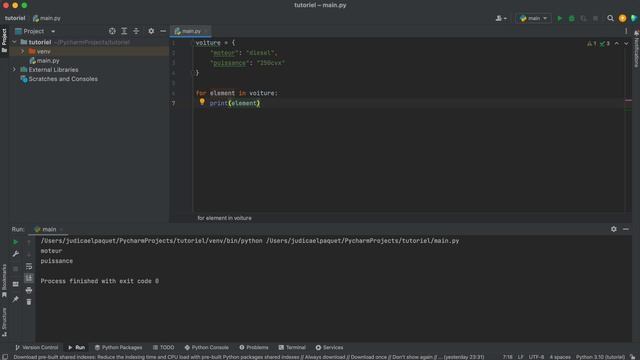Screen dimensions: 640x360
Task: Click the orange IDE updates icon
Action: (622, 18)
